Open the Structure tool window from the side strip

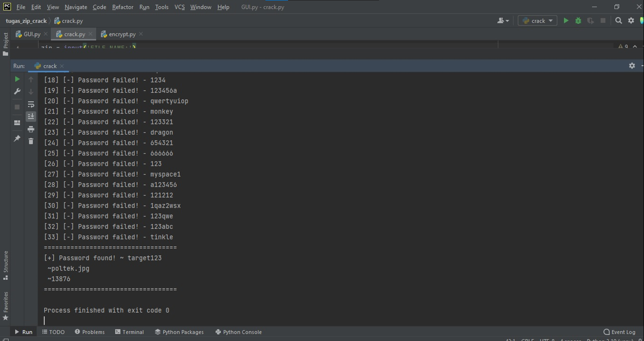tap(6, 265)
